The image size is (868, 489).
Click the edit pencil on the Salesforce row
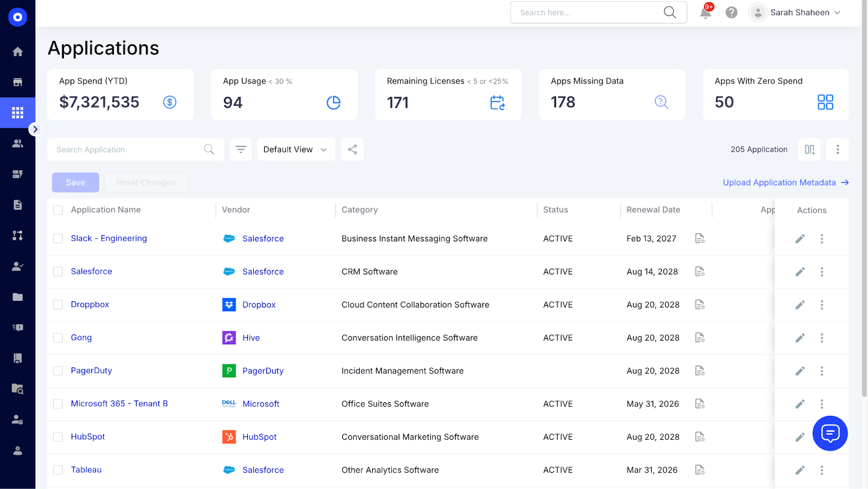tap(800, 272)
